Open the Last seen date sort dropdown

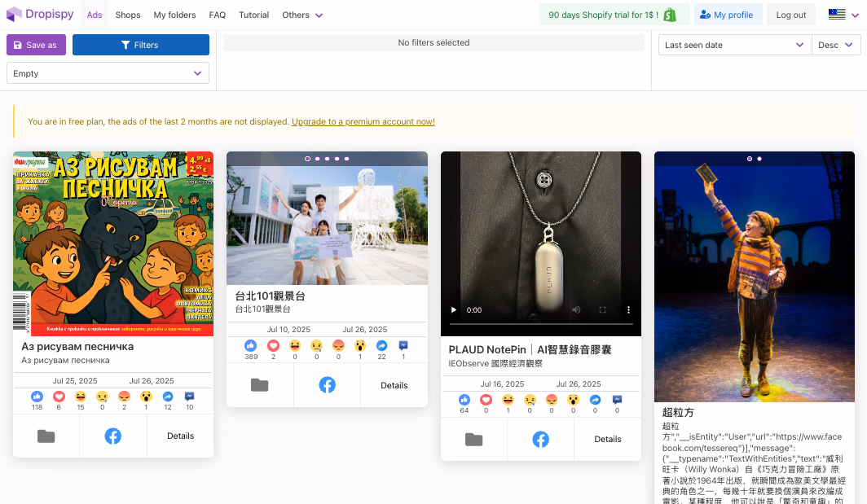[x=735, y=45]
